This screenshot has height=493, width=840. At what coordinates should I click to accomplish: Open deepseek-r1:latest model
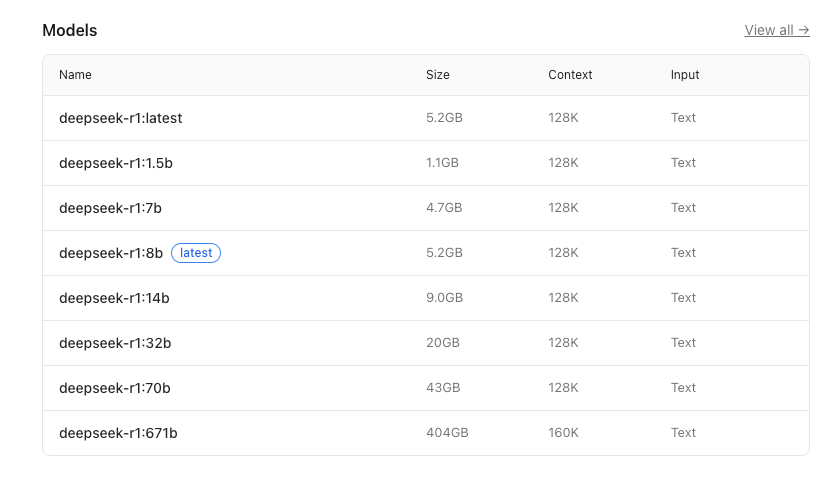click(121, 118)
